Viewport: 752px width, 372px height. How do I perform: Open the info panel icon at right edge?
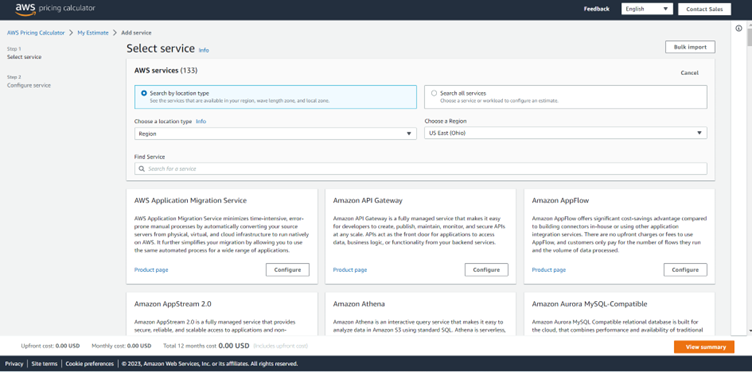739,28
